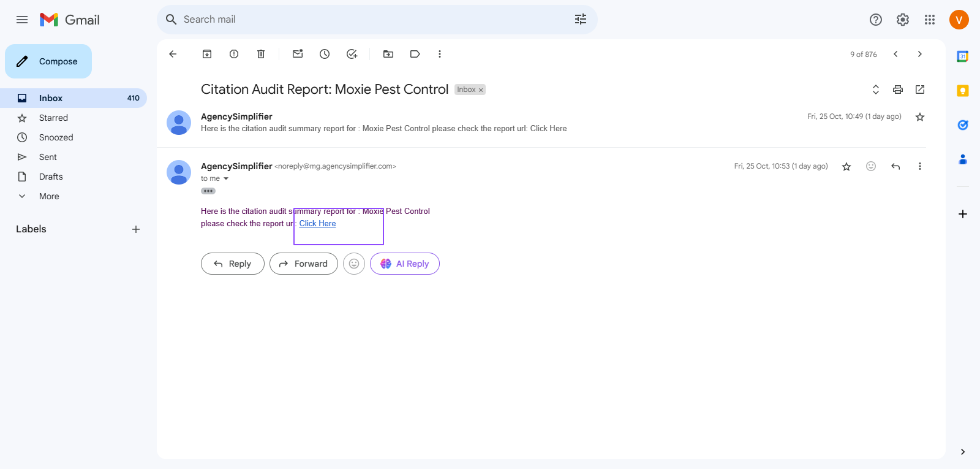Open Settings gear icon
980x469 pixels.
point(903,20)
